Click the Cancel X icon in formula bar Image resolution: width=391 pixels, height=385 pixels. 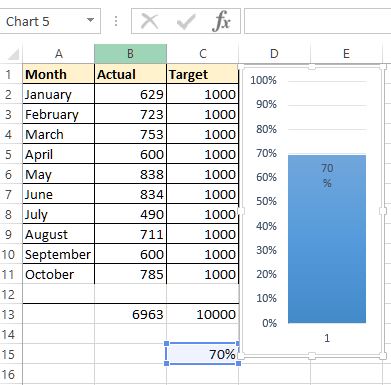(150, 22)
